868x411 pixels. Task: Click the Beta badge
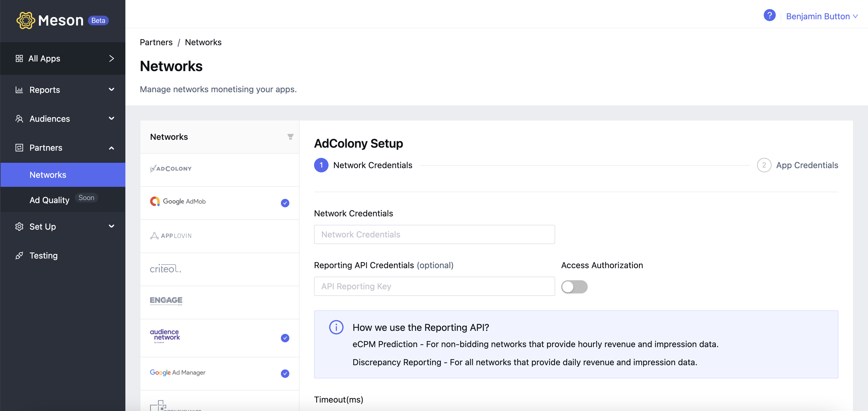[x=98, y=20]
